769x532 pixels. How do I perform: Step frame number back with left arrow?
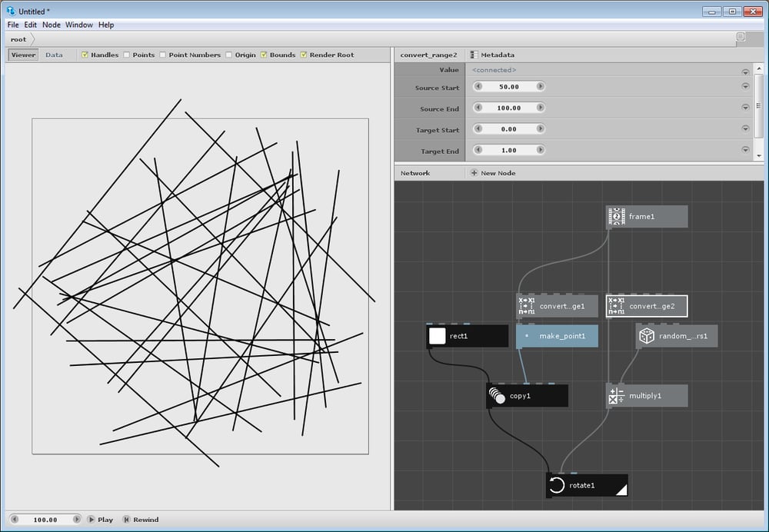[x=15, y=519]
